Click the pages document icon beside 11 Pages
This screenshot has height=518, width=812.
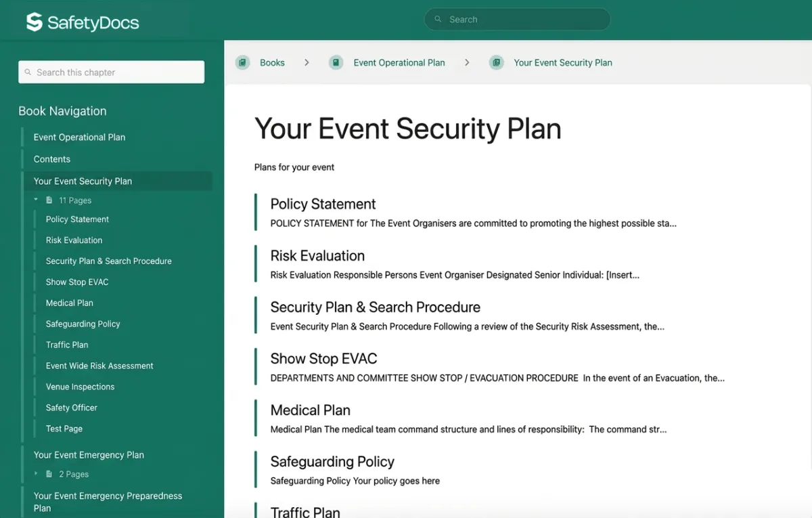49,200
